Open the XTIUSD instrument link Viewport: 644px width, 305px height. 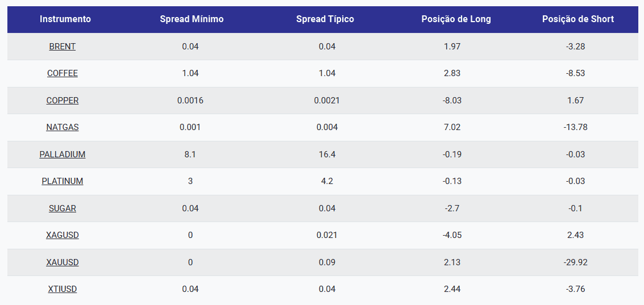(63, 289)
